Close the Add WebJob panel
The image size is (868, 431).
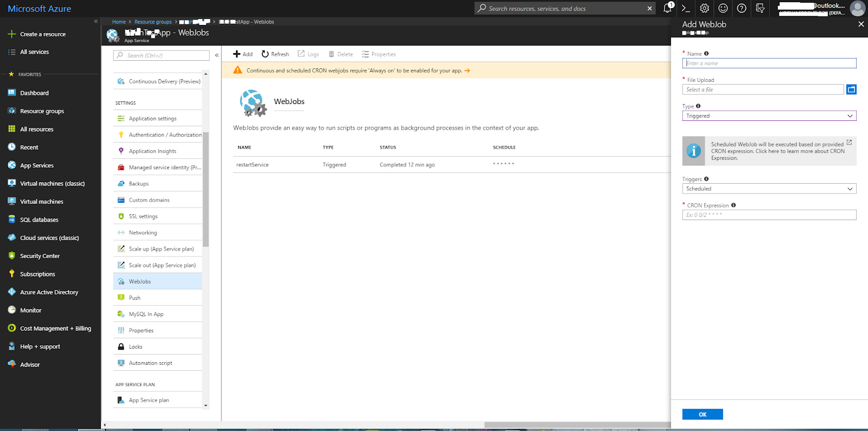coord(861,24)
